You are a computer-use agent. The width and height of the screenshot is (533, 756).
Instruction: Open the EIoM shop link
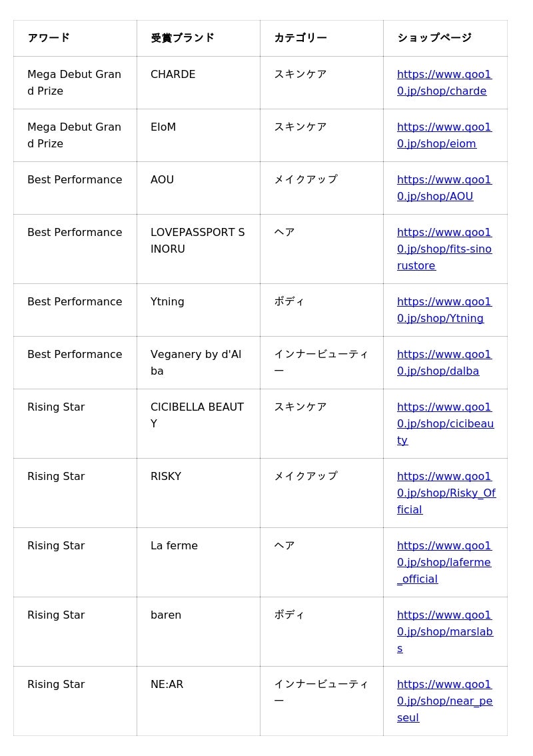444,135
